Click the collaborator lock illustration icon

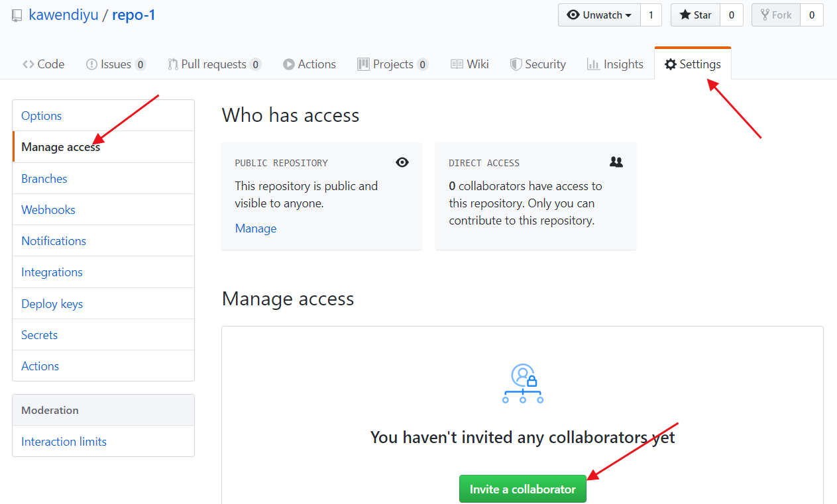tap(523, 383)
